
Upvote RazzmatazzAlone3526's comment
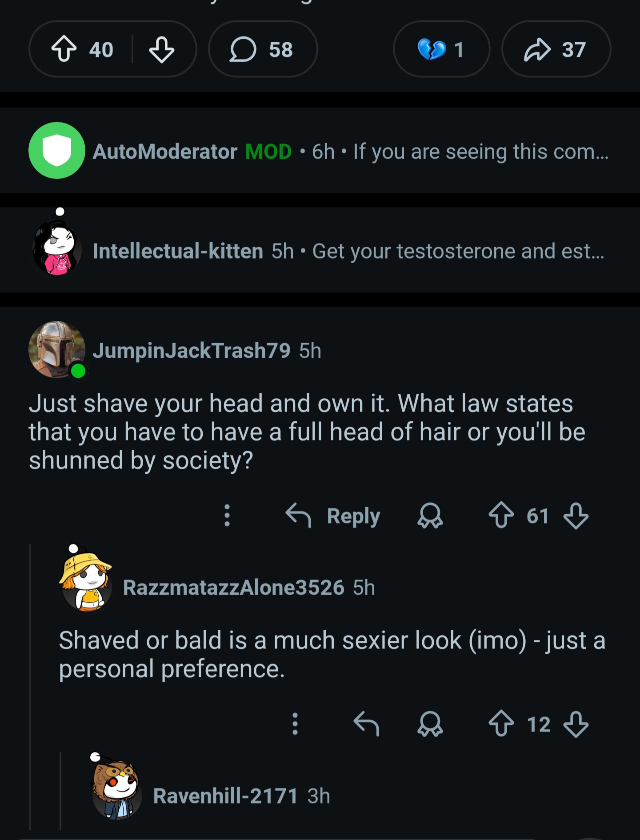[x=501, y=724]
